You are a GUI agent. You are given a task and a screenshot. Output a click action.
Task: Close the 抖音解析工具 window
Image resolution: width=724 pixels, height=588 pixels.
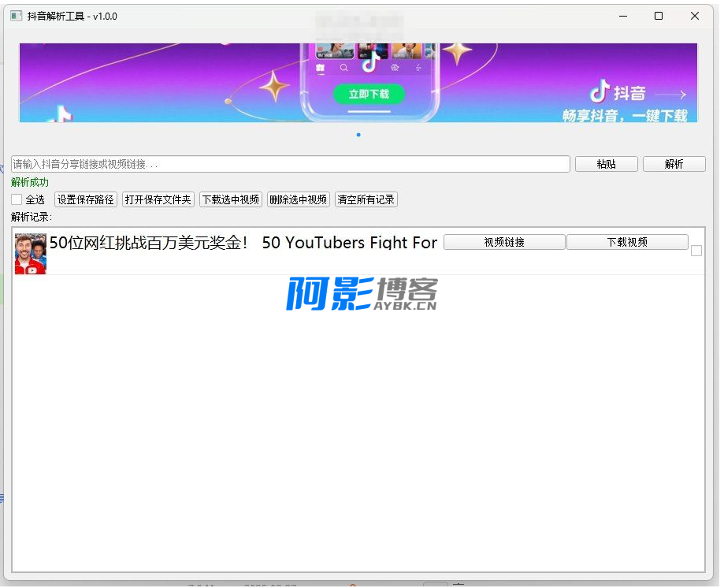(695, 16)
